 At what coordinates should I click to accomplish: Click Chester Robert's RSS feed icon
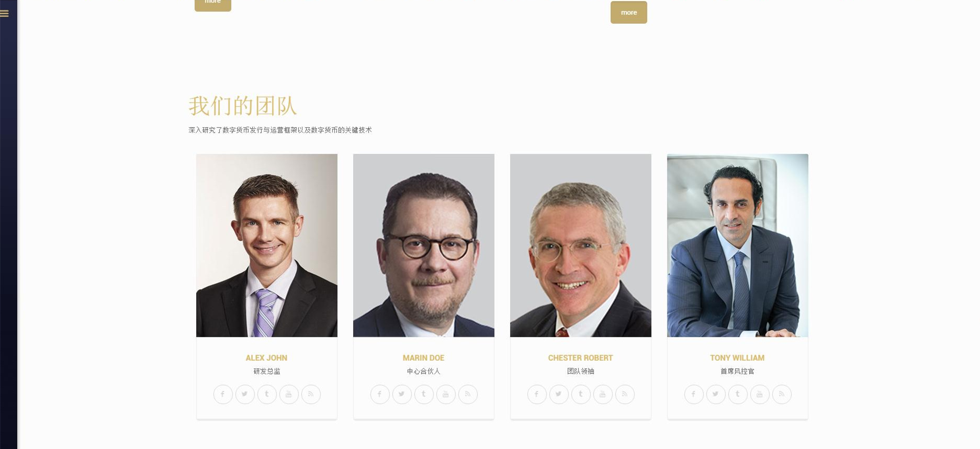point(625,394)
